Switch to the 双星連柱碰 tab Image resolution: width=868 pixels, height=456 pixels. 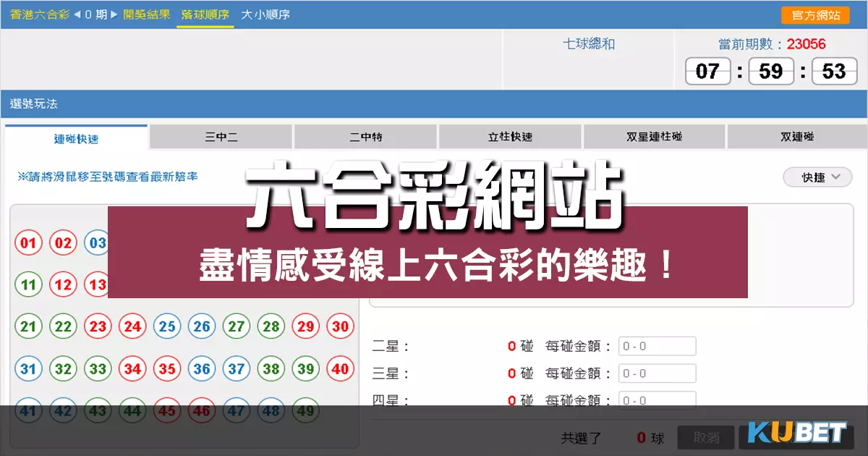[653, 136]
